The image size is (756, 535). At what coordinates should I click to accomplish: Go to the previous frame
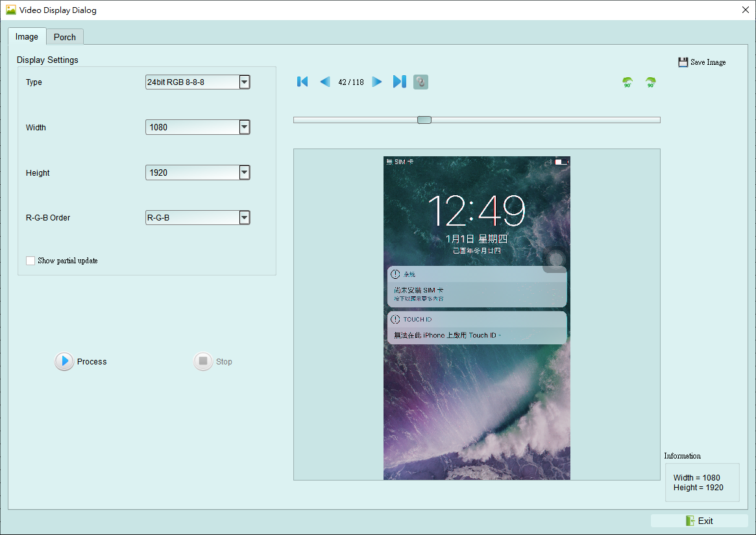point(326,82)
